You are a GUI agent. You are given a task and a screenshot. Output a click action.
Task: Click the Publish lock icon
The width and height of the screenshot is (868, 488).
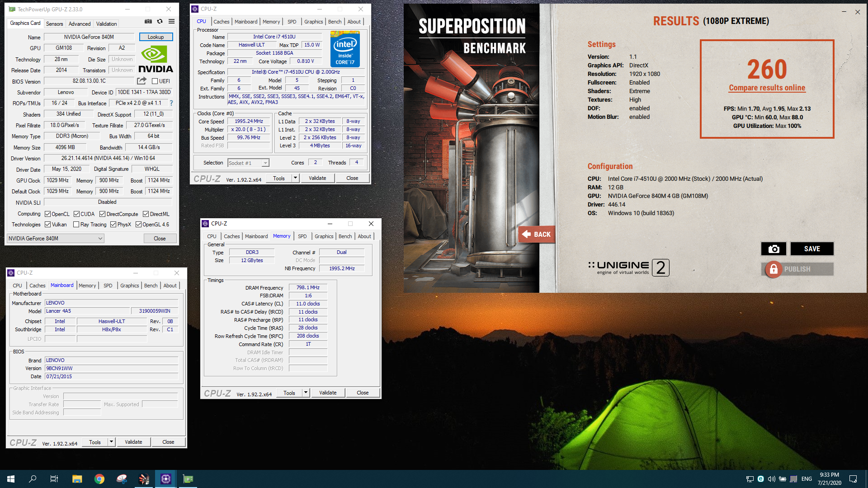tap(774, 269)
